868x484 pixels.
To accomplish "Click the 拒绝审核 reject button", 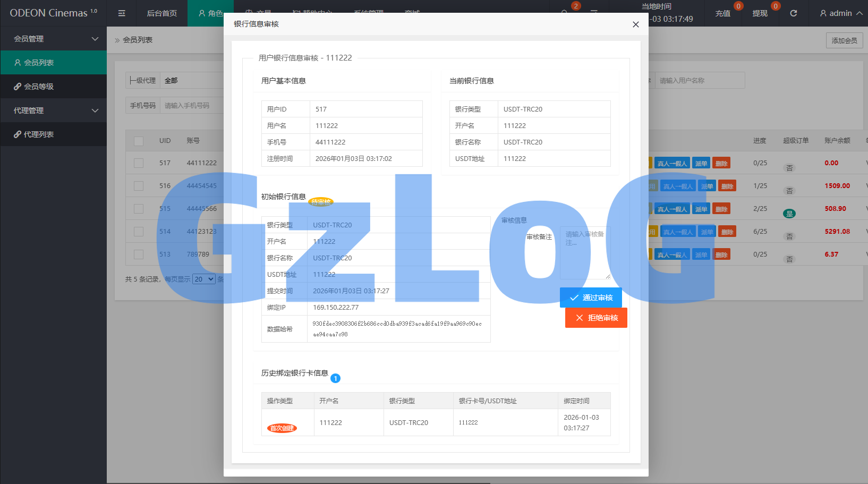I will (596, 318).
